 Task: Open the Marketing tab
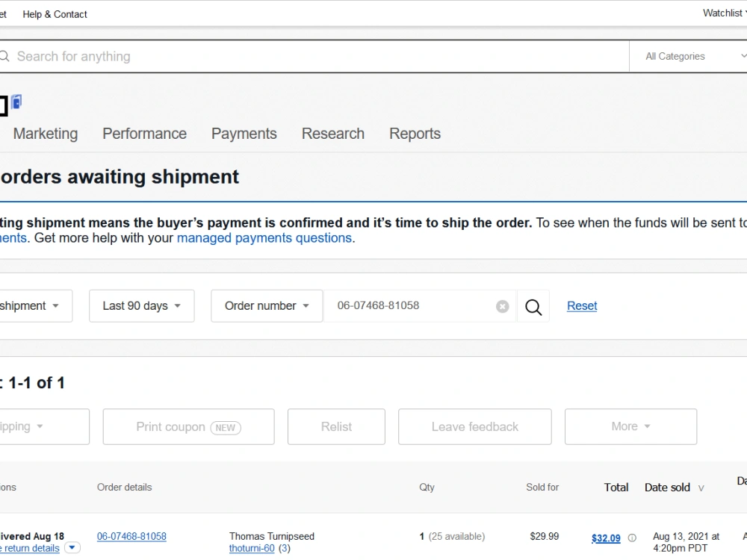point(46,134)
